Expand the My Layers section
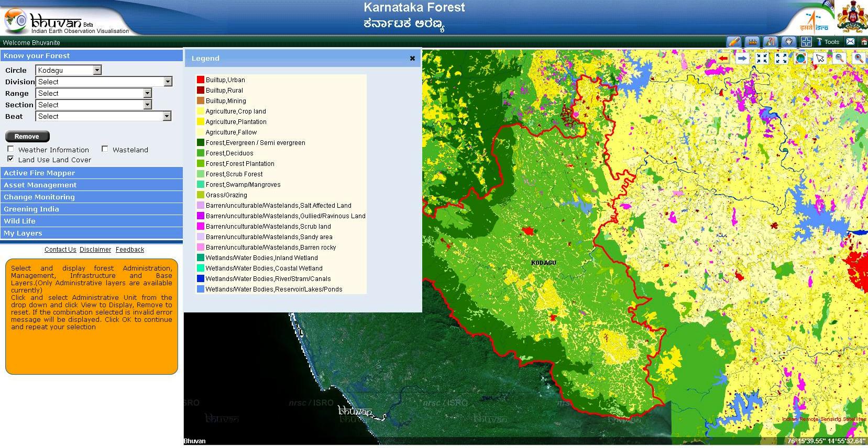The height and width of the screenshot is (448, 868). point(92,233)
